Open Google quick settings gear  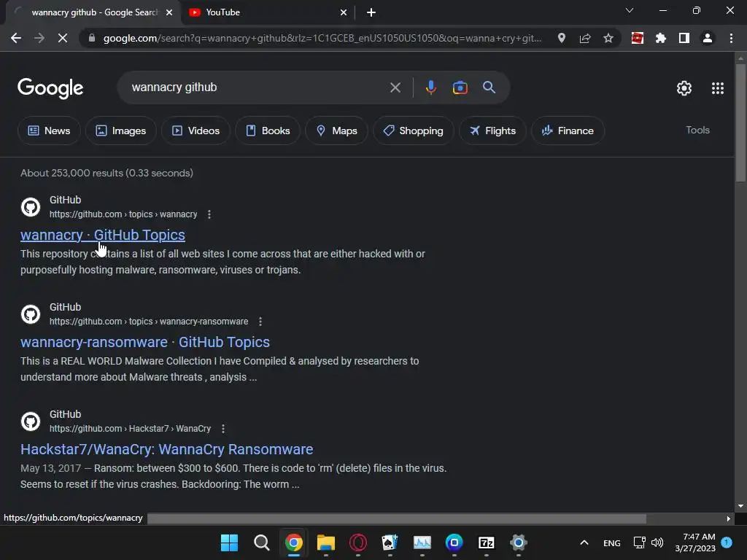click(684, 88)
